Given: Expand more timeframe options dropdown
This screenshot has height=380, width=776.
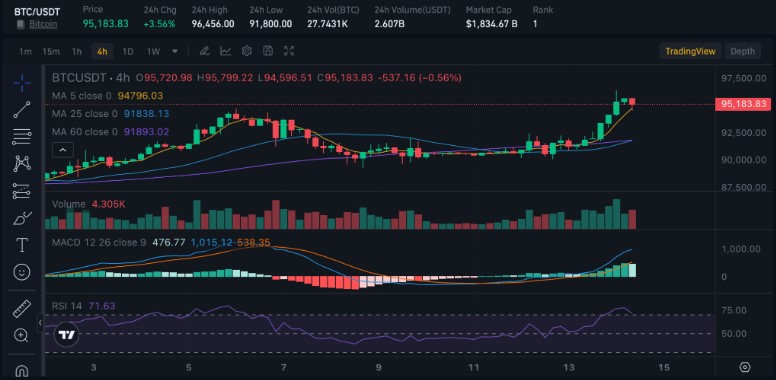Looking at the screenshot, I should (175, 51).
